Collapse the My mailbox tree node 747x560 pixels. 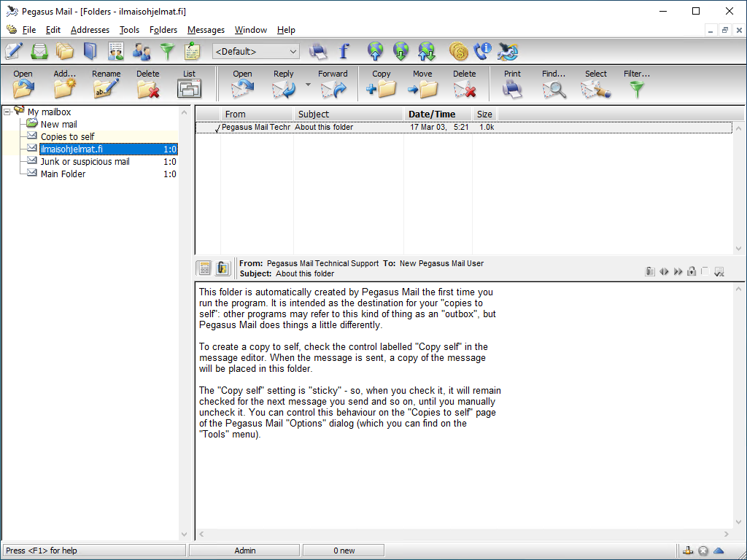pyautogui.click(x=7, y=112)
